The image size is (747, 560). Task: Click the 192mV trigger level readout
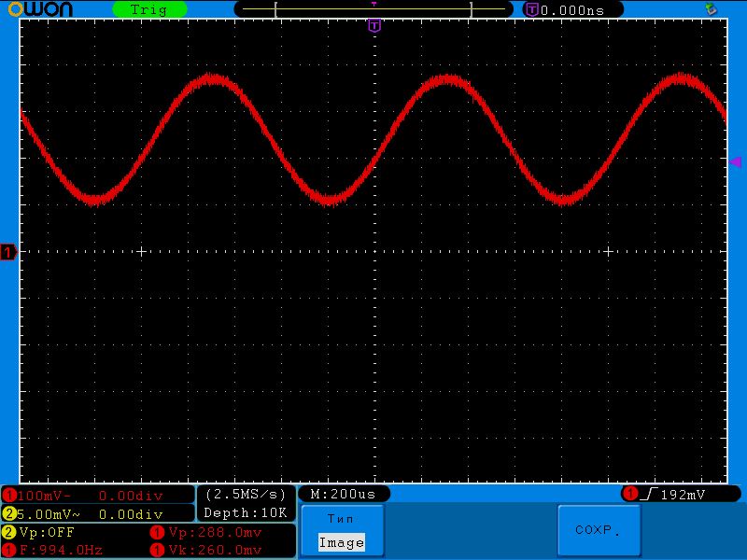click(x=683, y=495)
